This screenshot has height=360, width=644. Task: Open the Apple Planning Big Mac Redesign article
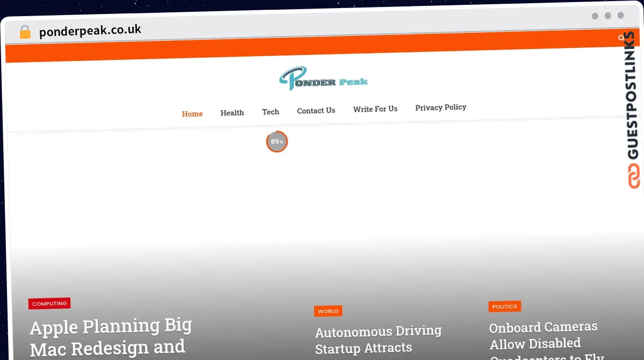(111, 337)
